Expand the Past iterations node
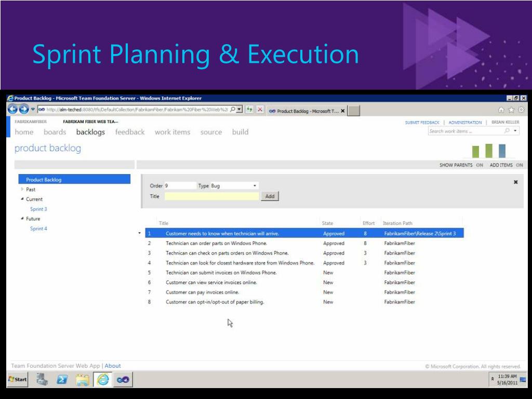 [x=22, y=189]
